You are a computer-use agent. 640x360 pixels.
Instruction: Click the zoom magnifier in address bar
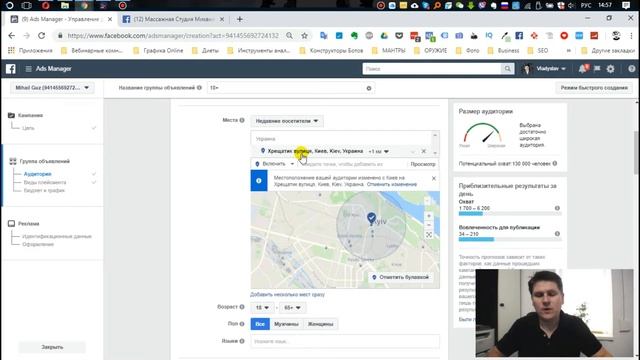pos(289,36)
